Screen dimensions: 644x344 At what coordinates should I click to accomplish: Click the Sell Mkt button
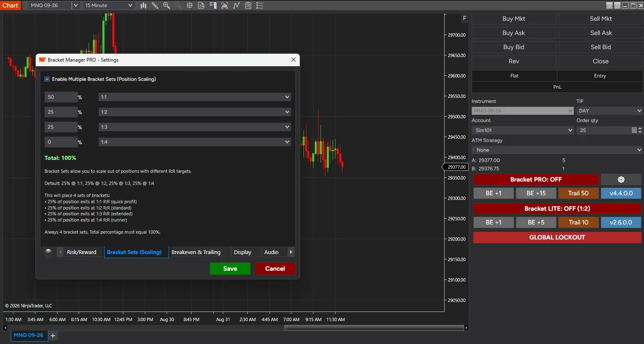pos(601,19)
